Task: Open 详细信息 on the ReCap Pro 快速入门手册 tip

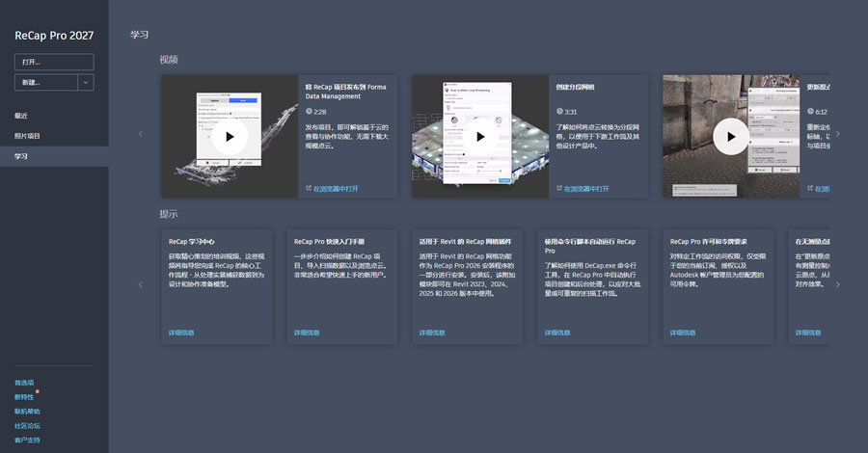Action: (x=307, y=333)
